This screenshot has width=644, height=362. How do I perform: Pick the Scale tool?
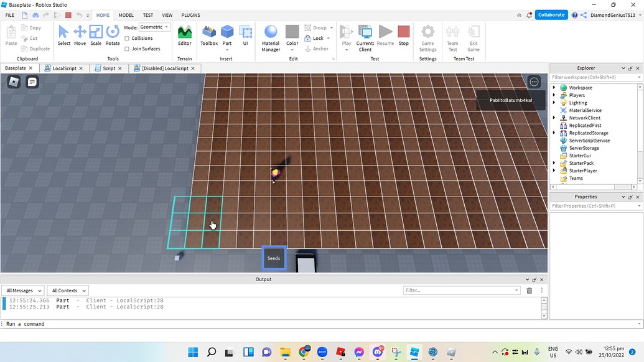pos(96,35)
